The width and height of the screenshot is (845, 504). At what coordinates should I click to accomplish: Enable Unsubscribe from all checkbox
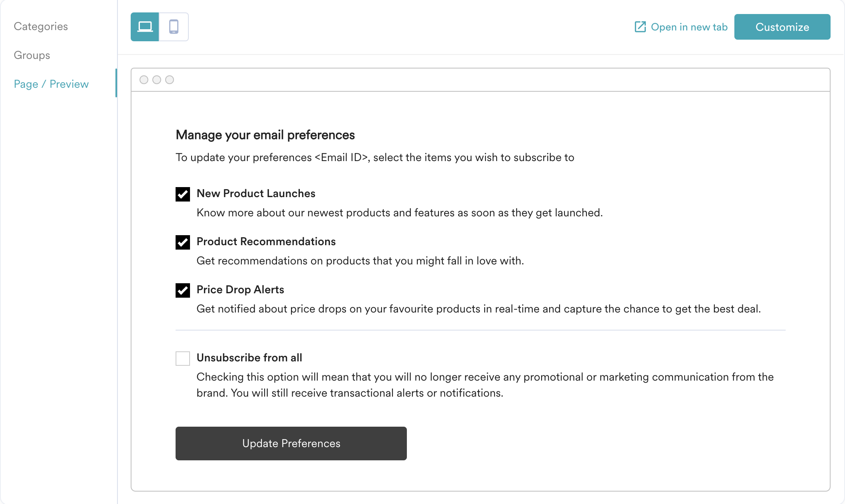[183, 359]
